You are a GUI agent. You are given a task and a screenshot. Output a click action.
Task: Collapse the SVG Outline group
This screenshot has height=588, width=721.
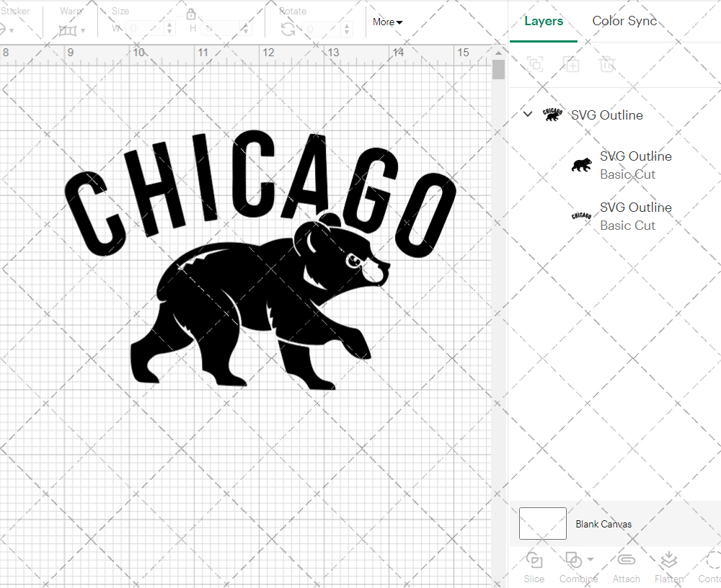[528, 114]
